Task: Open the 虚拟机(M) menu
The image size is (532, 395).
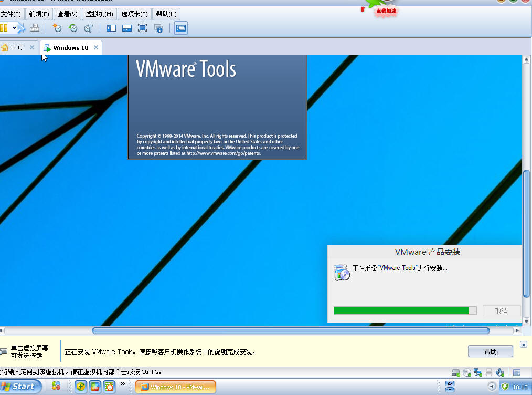Action: click(x=99, y=14)
